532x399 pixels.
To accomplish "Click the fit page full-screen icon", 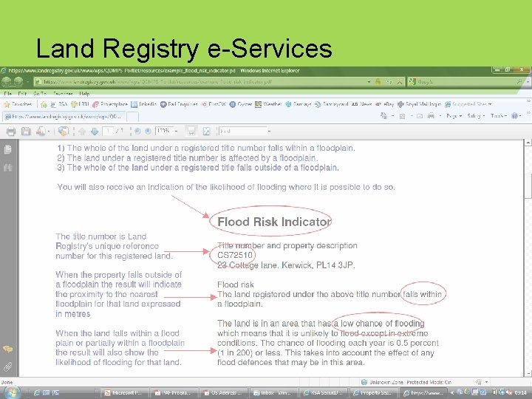I will (206, 132).
